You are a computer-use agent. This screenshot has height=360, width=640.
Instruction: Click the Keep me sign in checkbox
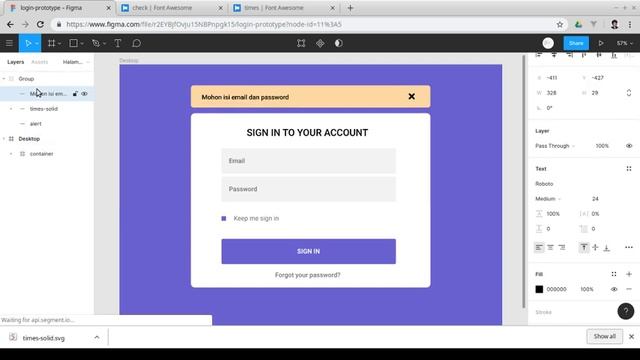click(224, 218)
